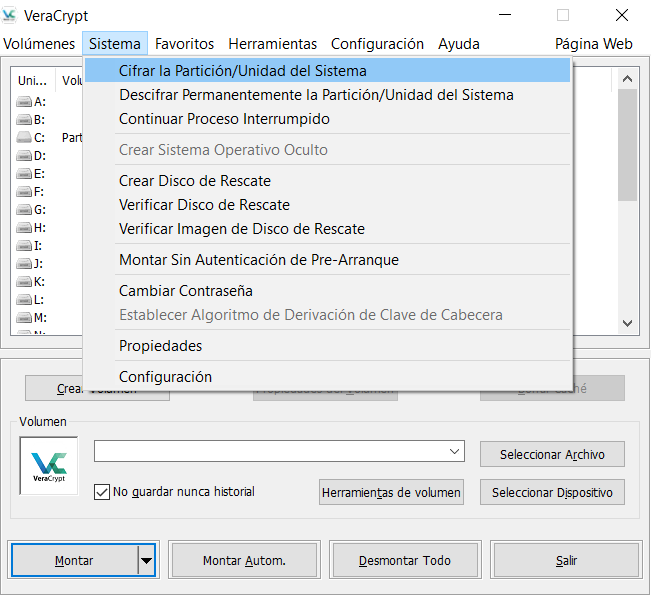Screen dimensions: 651x596
Task: Select drive B: icon in list
Action: (x=24, y=120)
